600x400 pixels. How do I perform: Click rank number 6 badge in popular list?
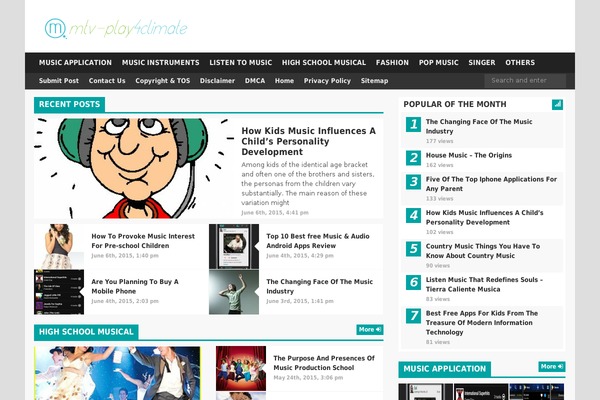tap(413, 282)
